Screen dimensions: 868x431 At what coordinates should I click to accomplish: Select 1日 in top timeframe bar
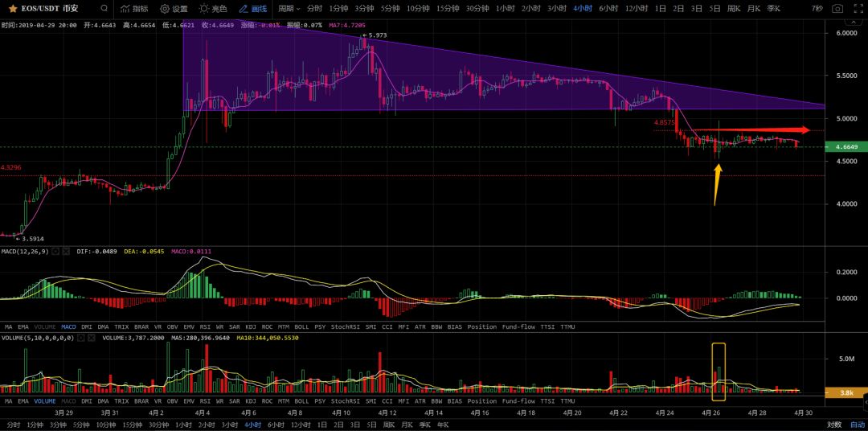661,9
